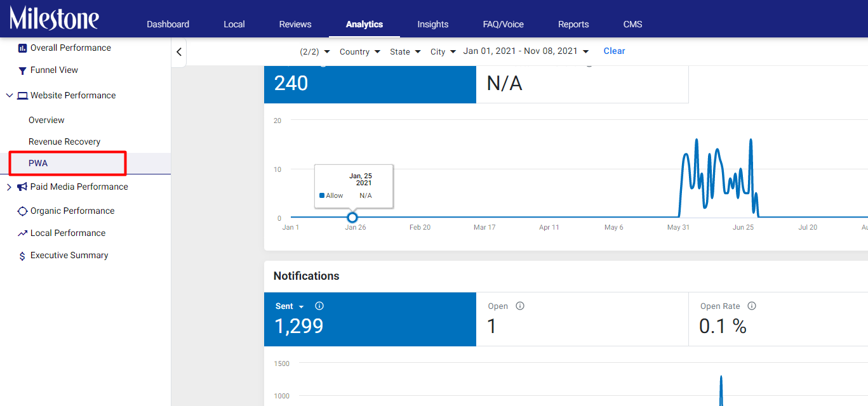Select the Analytics tab
868x406 pixels.
(x=364, y=24)
